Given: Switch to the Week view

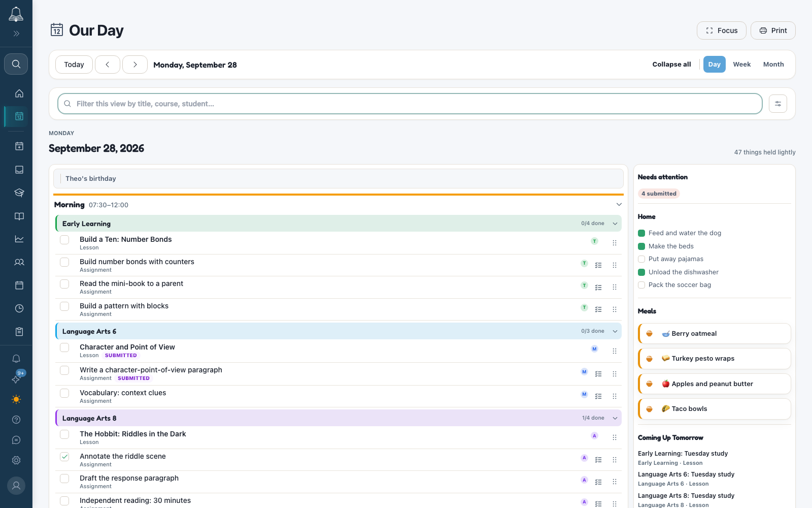Looking at the screenshot, I should 741,65.
